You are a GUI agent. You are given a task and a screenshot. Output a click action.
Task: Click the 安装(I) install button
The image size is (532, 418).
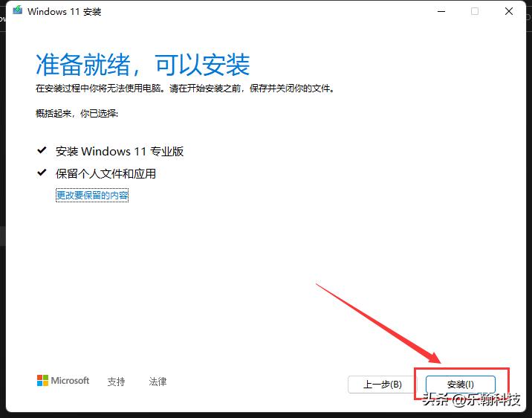tap(461, 385)
